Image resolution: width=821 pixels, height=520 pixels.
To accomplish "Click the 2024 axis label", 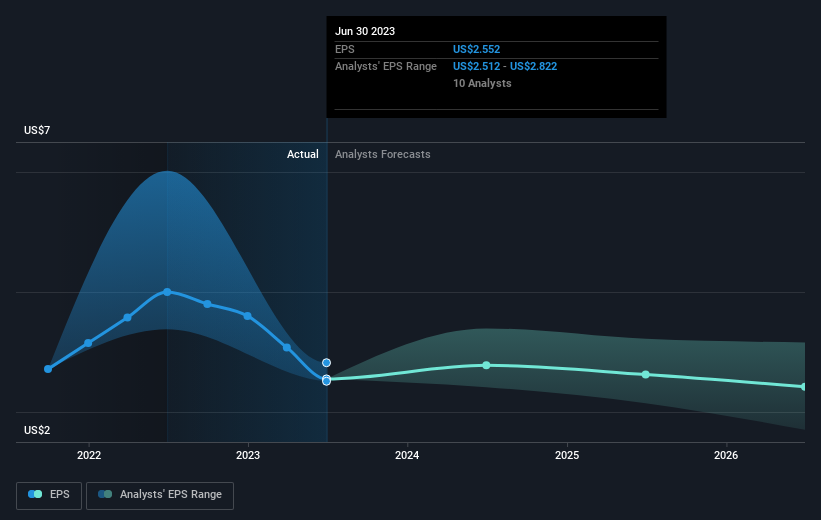I will coord(407,455).
